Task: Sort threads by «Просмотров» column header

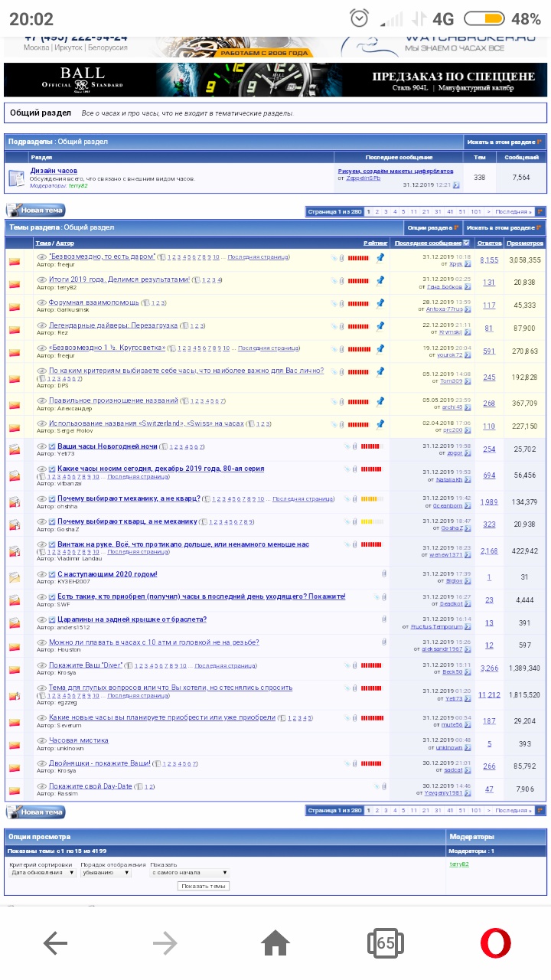Action: pyautogui.click(x=525, y=243)
